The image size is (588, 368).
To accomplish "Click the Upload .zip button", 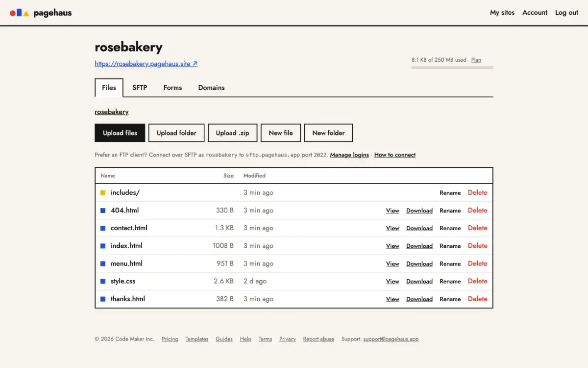I will pyautogui.click(x=233, y=133).
